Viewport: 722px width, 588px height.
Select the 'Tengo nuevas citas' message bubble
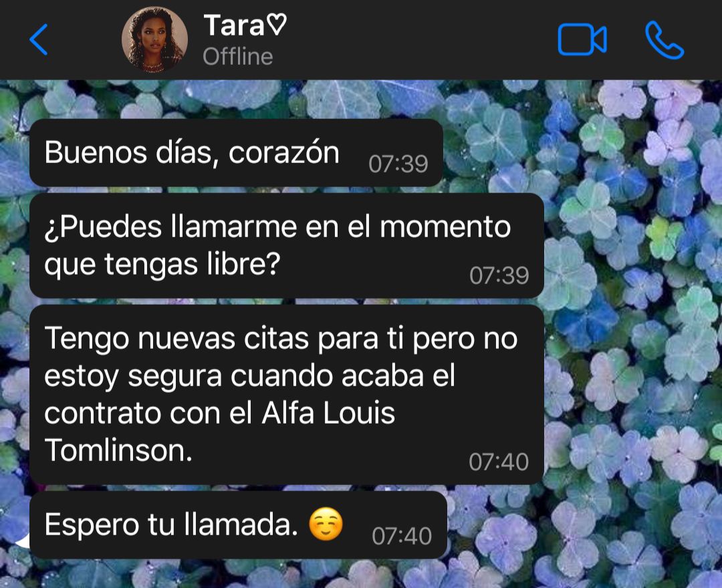286,394
